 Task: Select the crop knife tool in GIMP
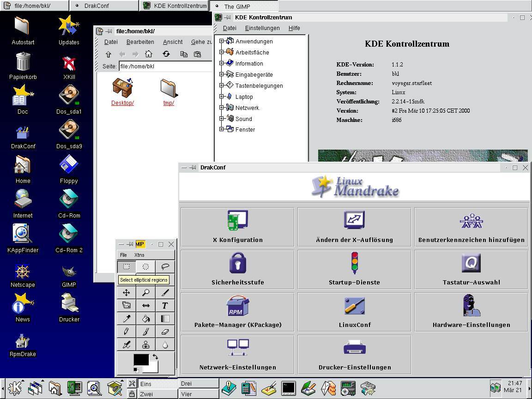pyautogui.click(x=165, y=292)
